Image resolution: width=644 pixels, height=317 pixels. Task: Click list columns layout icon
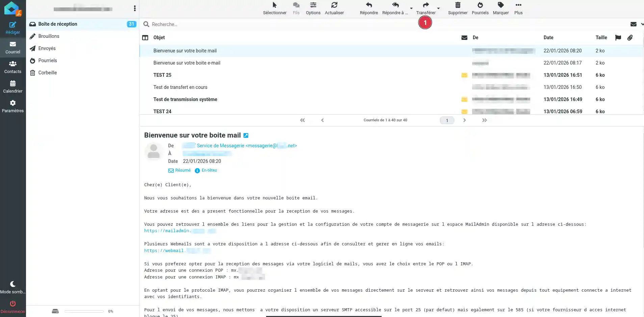145,38
